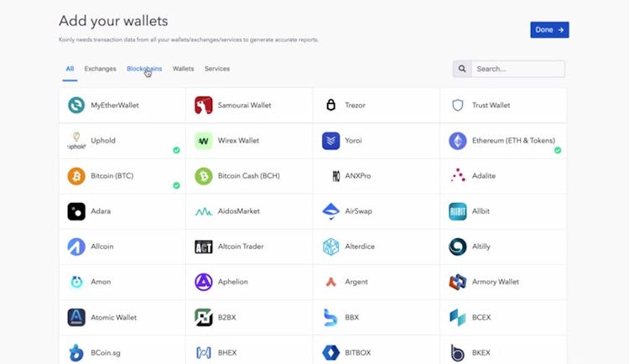Click the 'BITBOX' label

click(358, 352)
